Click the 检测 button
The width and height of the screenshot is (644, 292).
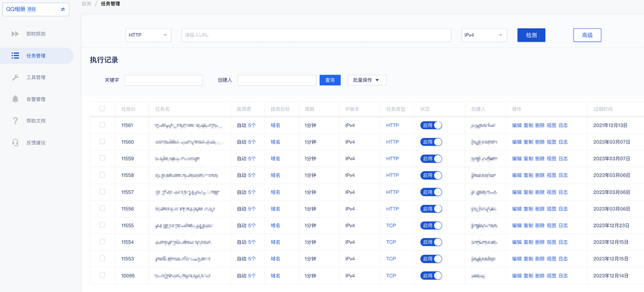click(x=531, y=35)
